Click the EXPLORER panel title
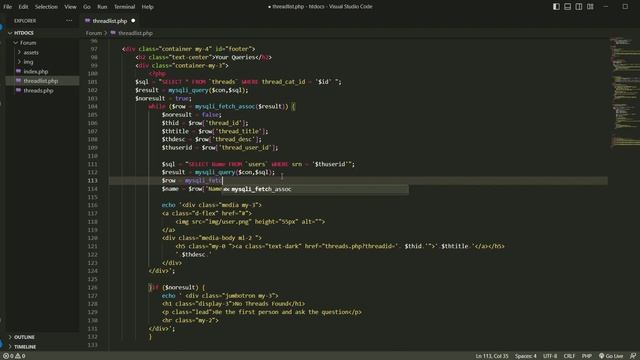This screenshot has width=640, height=360. (x=25, y=20)
